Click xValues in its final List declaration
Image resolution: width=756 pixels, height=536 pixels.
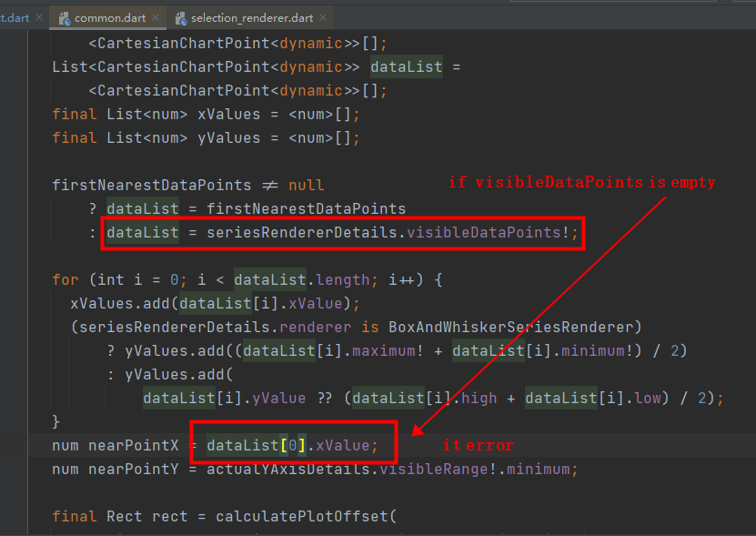228,114
